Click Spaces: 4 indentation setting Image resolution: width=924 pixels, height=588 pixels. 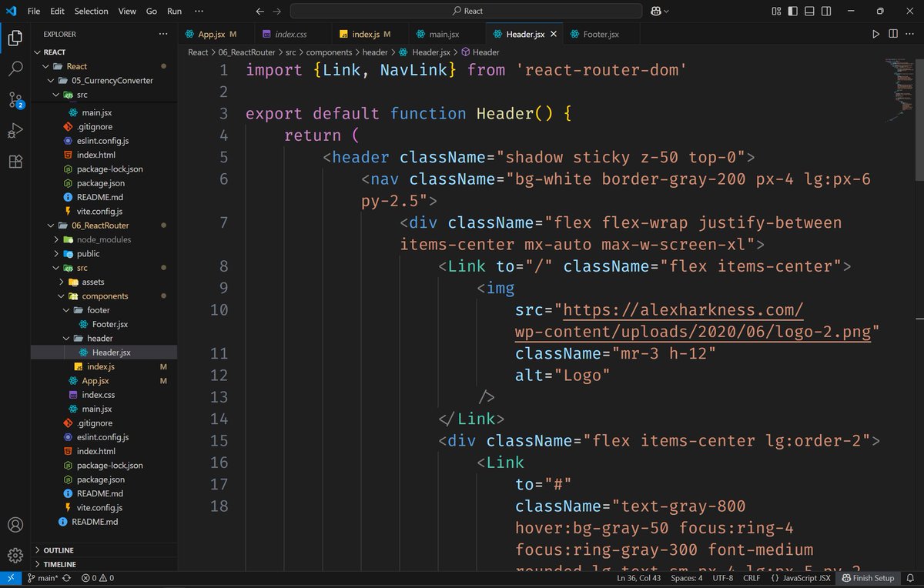pyautogui.click(x=686, y=578)
